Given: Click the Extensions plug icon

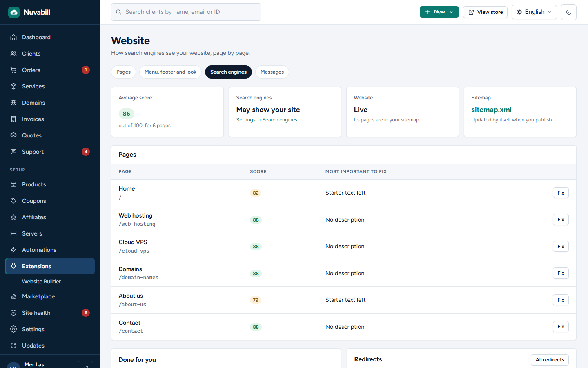Looking at the screenshot, I should pyautogui.click(x=13, y=266).
